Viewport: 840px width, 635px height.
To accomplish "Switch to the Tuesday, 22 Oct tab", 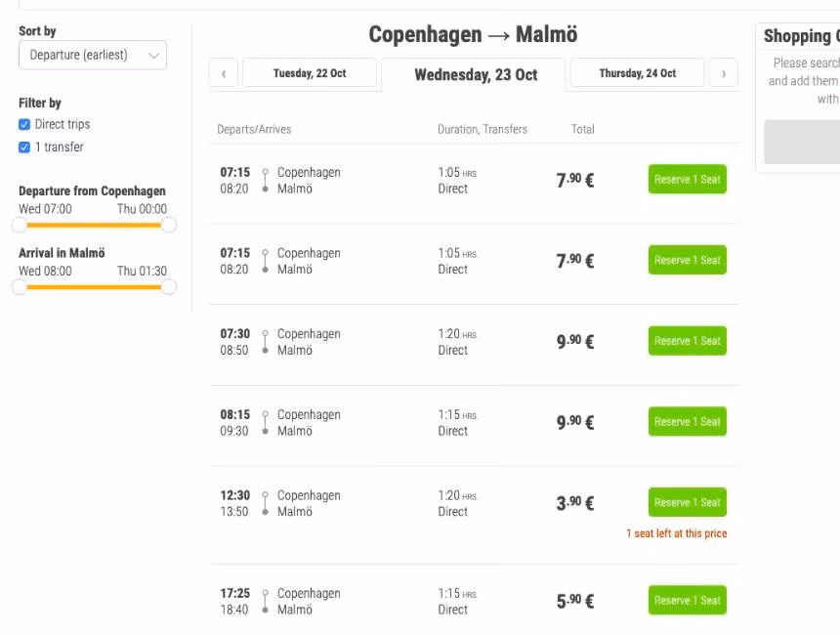I will [x=310, y=72].
